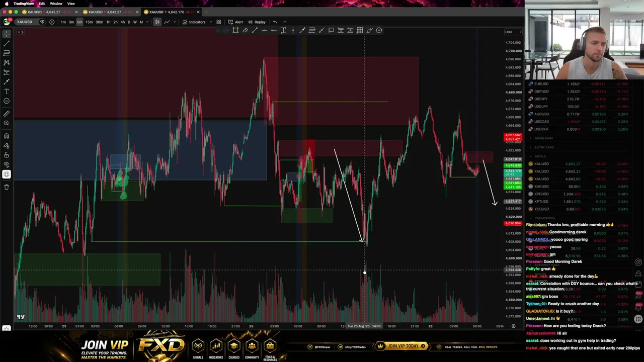This screenshot has width=644, height=362.
Task: Open user profile avatar with notification badge
Action: (7, 22)
